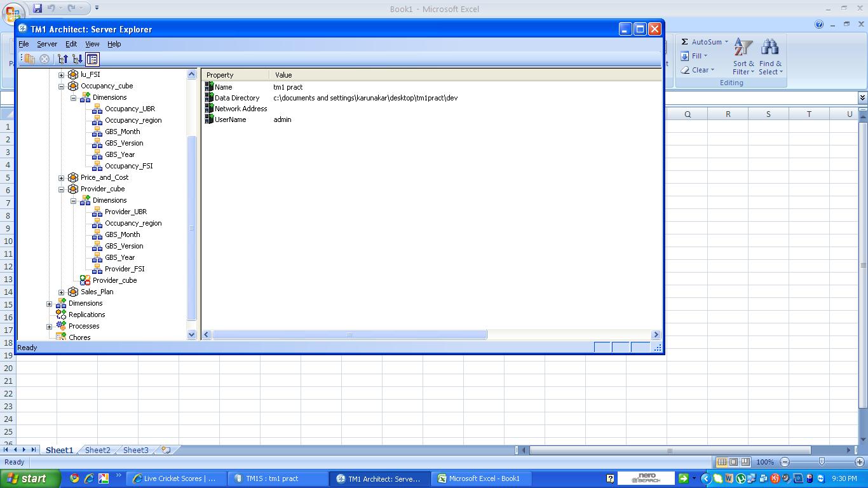Click the tree pane vertical scrollbar thumb
The width and height of the screenshot is (868, 488).
pos(192,228)
